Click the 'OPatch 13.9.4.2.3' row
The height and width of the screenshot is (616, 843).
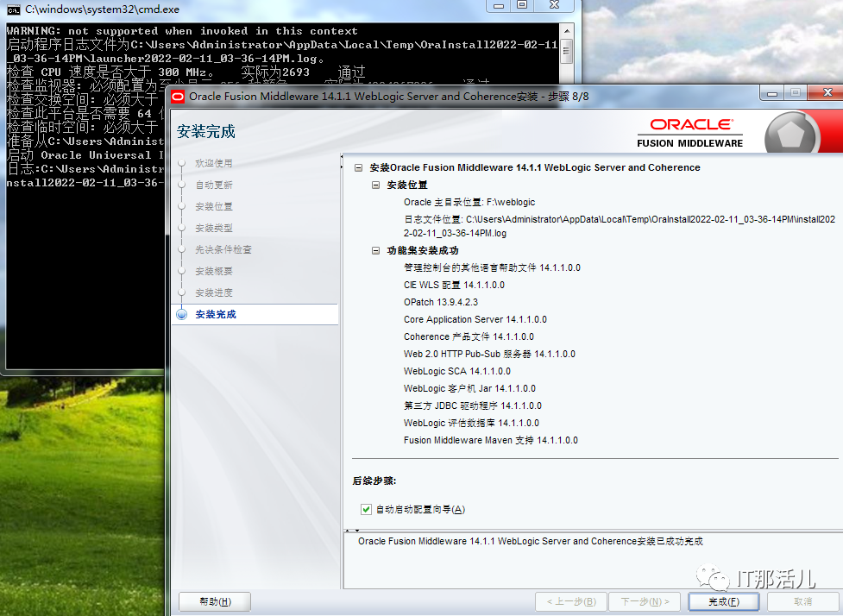441,302
